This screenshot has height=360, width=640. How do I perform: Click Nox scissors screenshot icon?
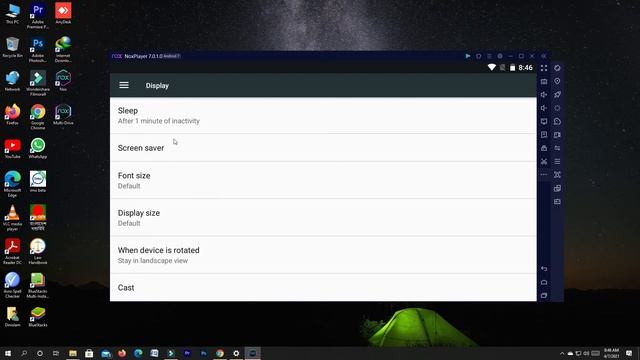pos(544,162)
